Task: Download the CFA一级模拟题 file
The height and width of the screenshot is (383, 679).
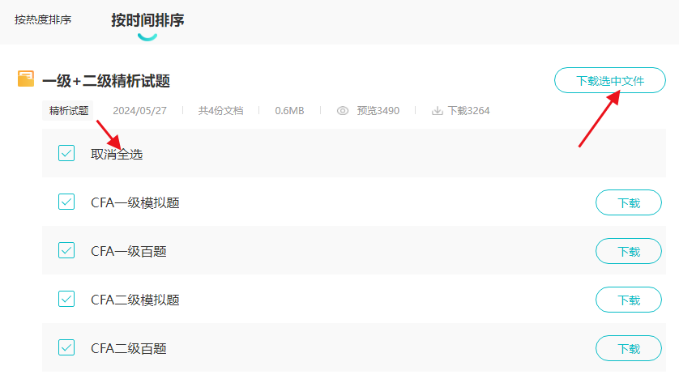Action: pos(628,202)
